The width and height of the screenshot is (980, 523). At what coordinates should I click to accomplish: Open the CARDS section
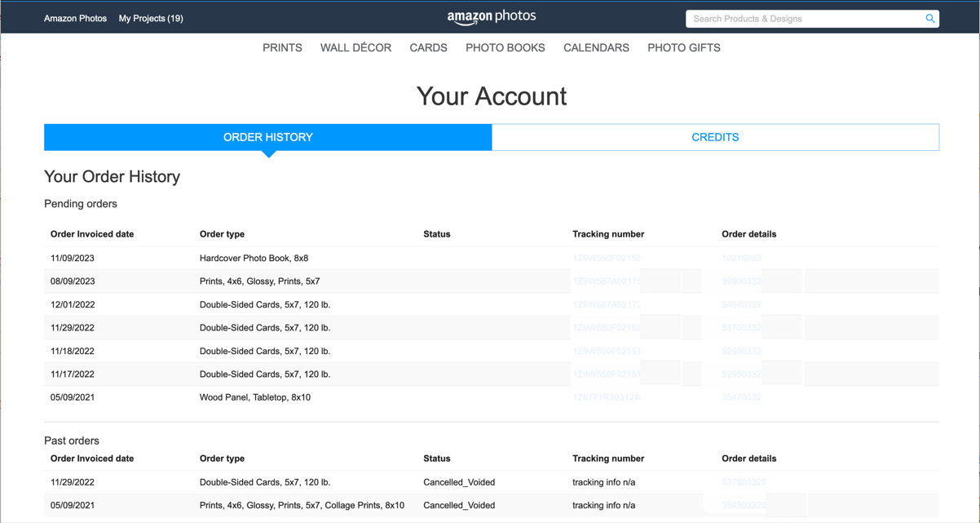point(428,47)
